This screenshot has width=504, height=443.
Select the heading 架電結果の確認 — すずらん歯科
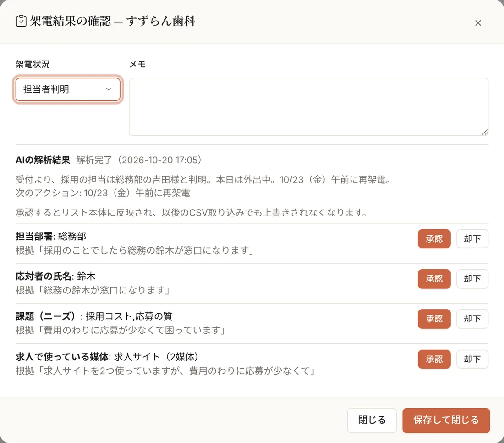coord(113,21)
